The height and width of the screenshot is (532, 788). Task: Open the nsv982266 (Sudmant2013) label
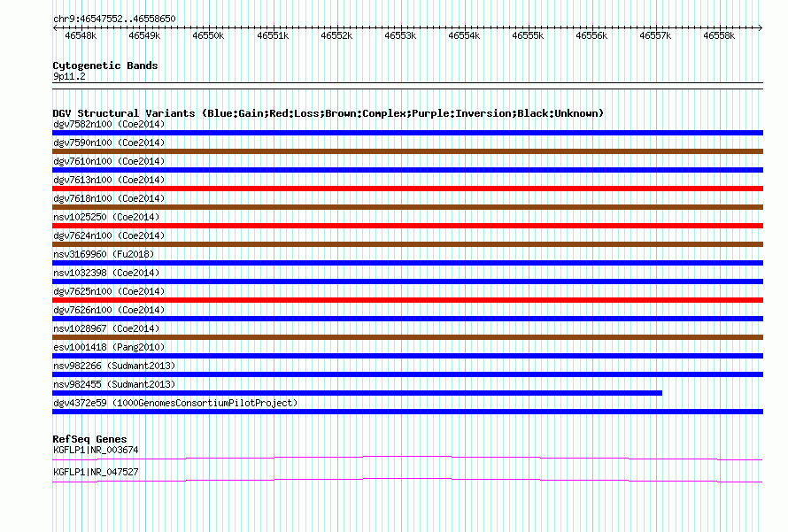point(114,366)
